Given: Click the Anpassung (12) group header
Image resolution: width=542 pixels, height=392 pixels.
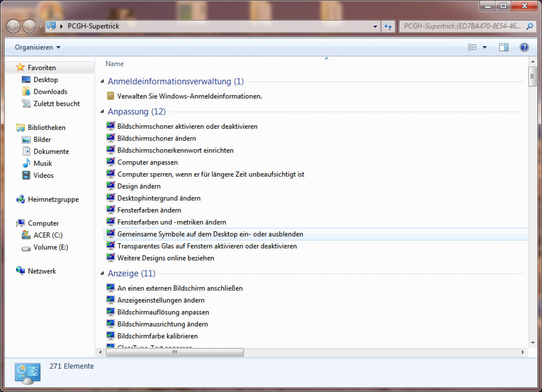Looking at the screenshot, I should tap(137, 112).
